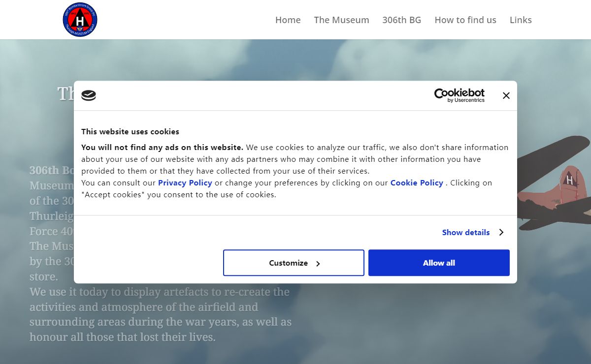Viewport: 591px width, 364px height.
Task: Follow the Cookie Policy link
Action: [417, 182]
